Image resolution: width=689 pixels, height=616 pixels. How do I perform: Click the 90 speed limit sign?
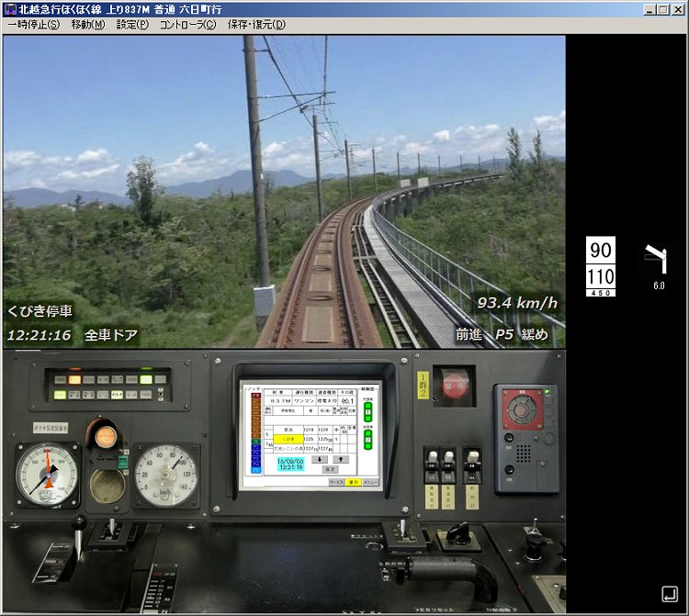click(600, 250)
